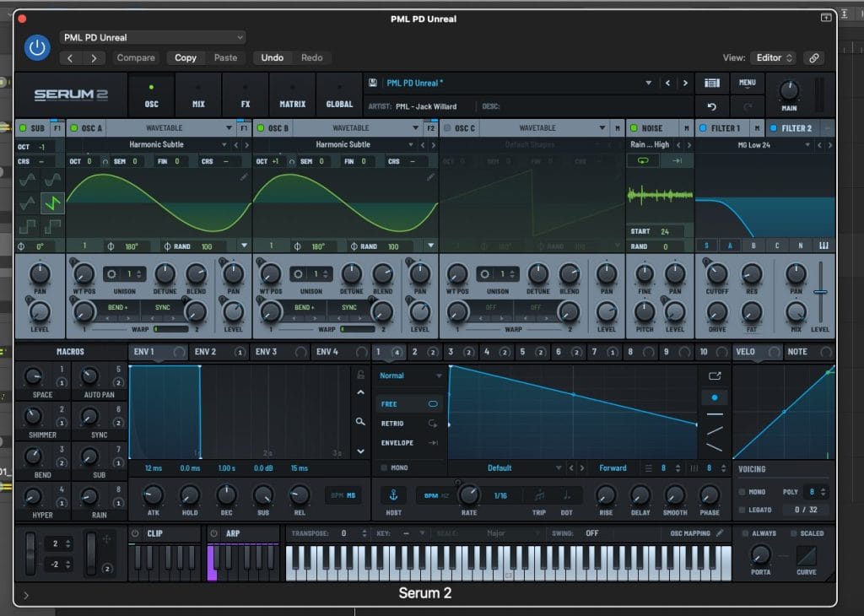
Task: Select the green sawtooth sub oscillator shape
Action: point(52,203)
